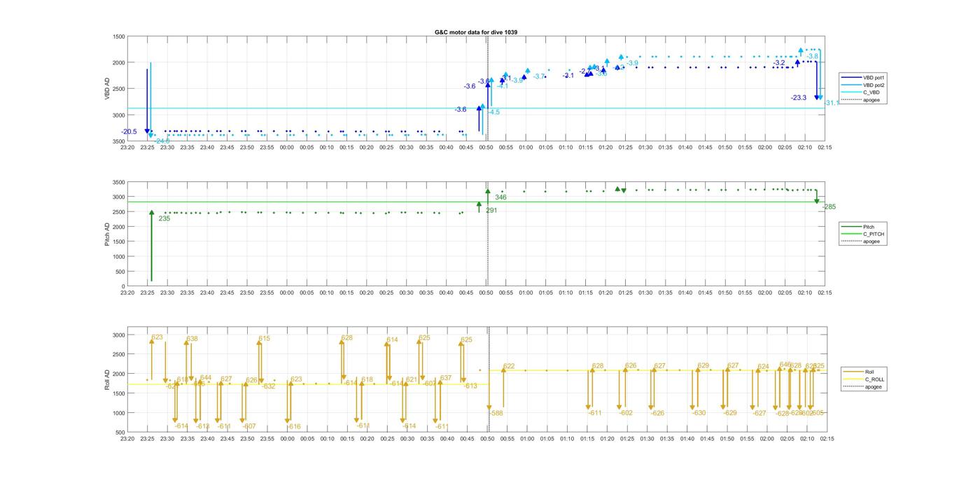Click the 'Pitch AD' y-axis label
980x485 pixels.
108,234
